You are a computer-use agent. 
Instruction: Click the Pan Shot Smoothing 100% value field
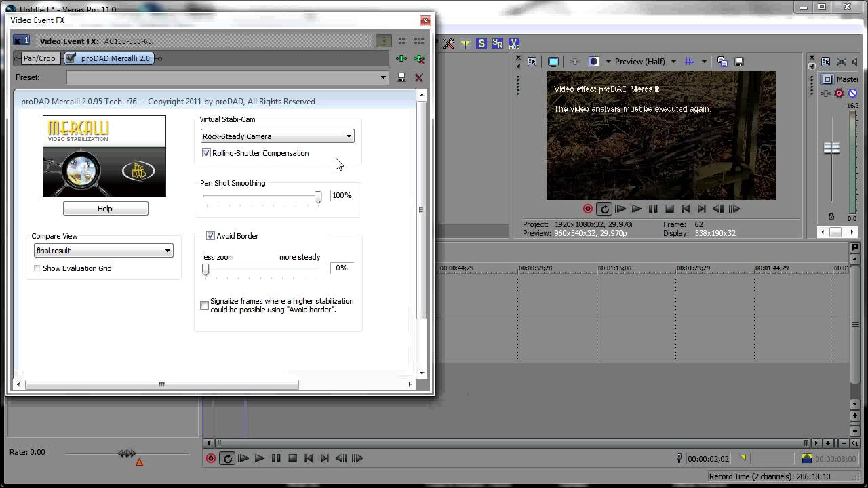(341, 195)
